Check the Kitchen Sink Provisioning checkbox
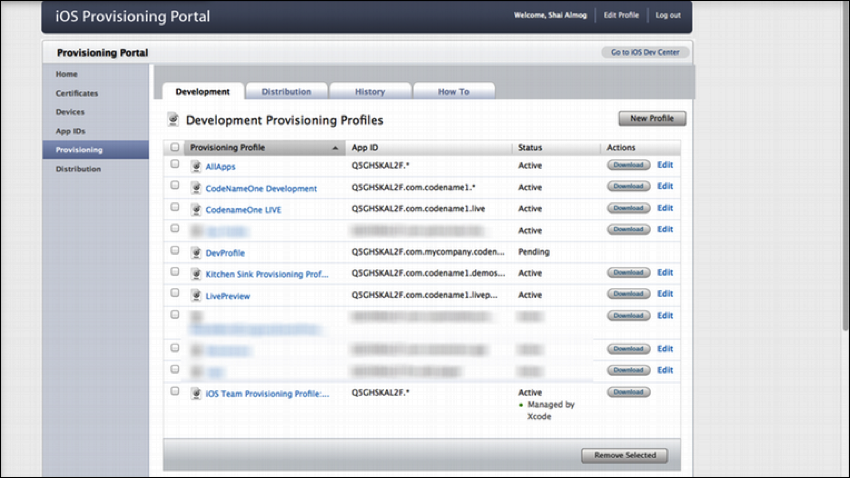 pyautogui.click(x=175, y=271)
